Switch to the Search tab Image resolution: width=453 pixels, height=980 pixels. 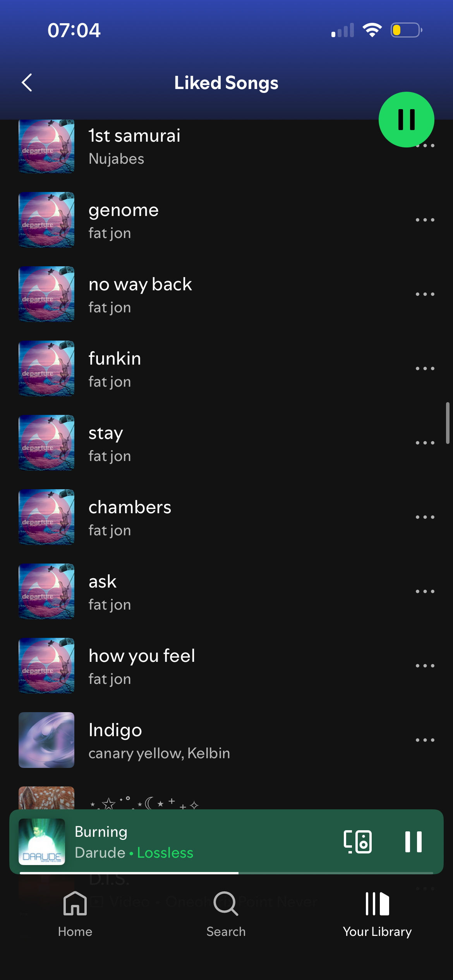(226, 914)
